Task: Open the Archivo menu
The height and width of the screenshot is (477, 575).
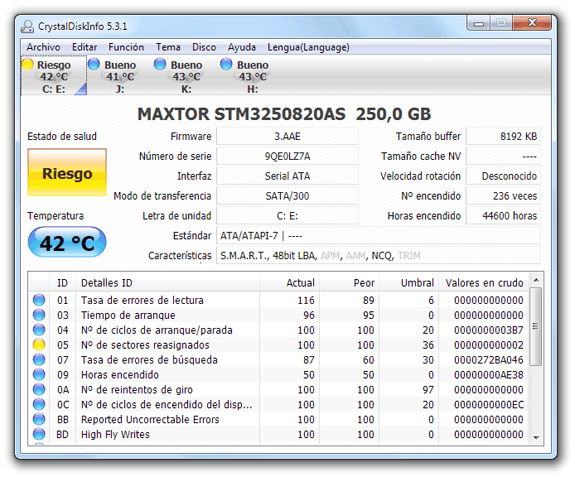Action: point(43,47)
